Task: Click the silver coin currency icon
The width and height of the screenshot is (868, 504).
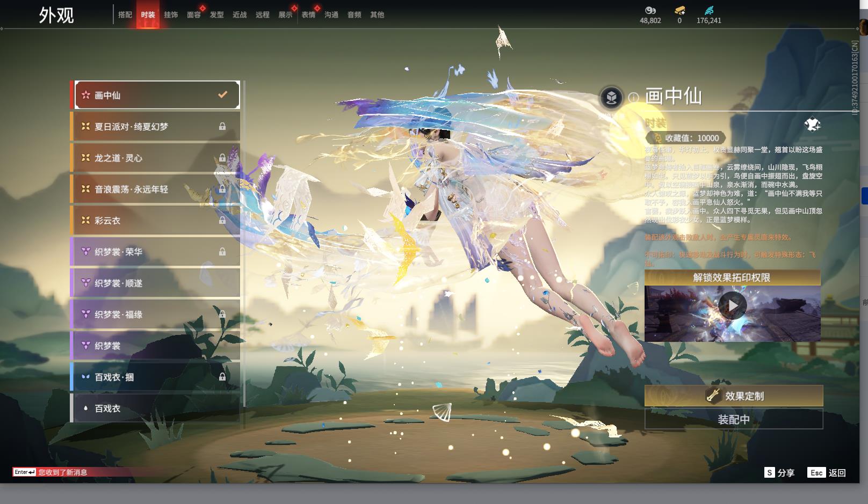Action: pyautogui.click(x=650, y=10)
